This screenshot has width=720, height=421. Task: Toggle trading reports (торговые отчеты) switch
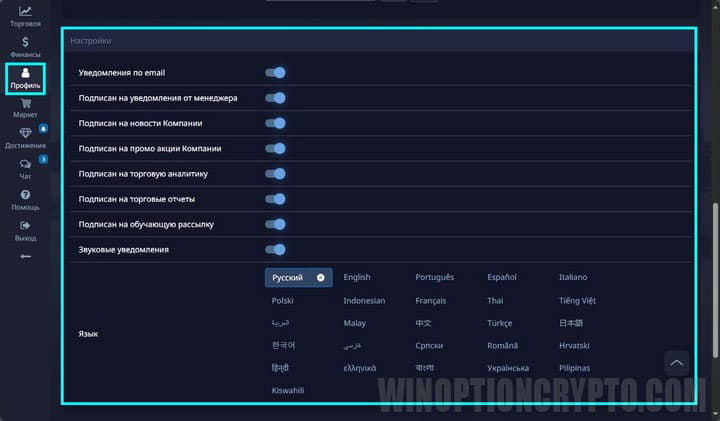(x=276, y=199)
